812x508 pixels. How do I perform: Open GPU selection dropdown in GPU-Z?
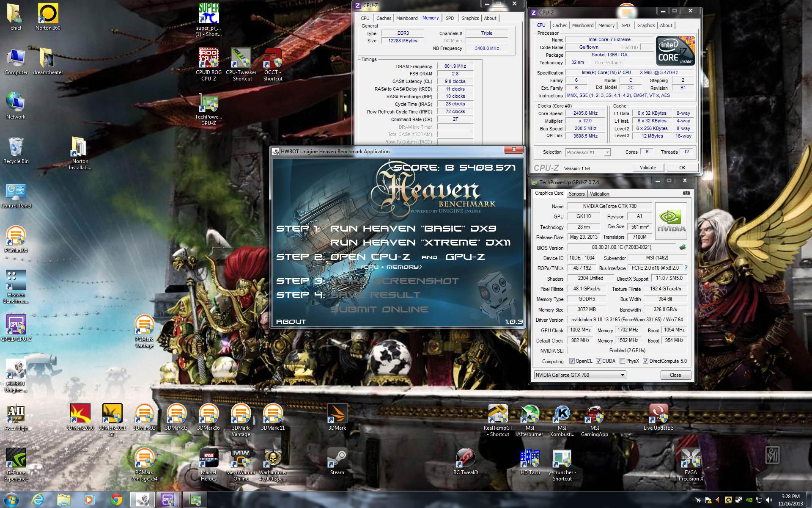(579, 375)
